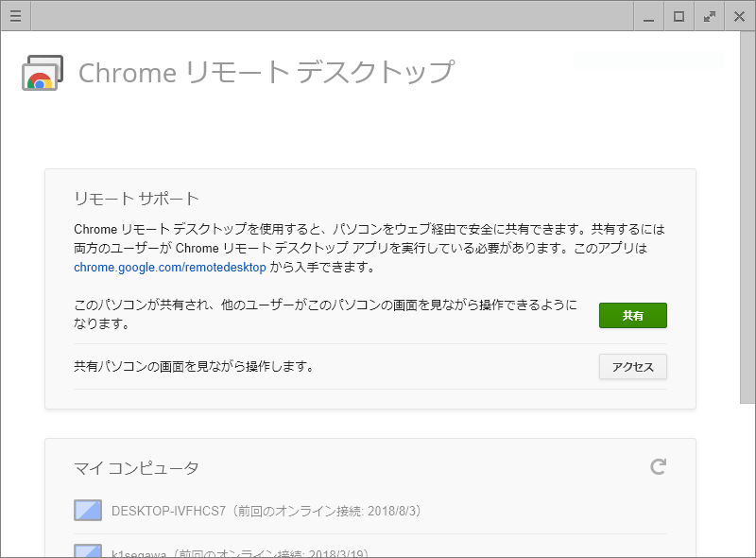The image size is (756, 558).
Task: Click the vertical scrollbar thumb
Action: point(747,218)
